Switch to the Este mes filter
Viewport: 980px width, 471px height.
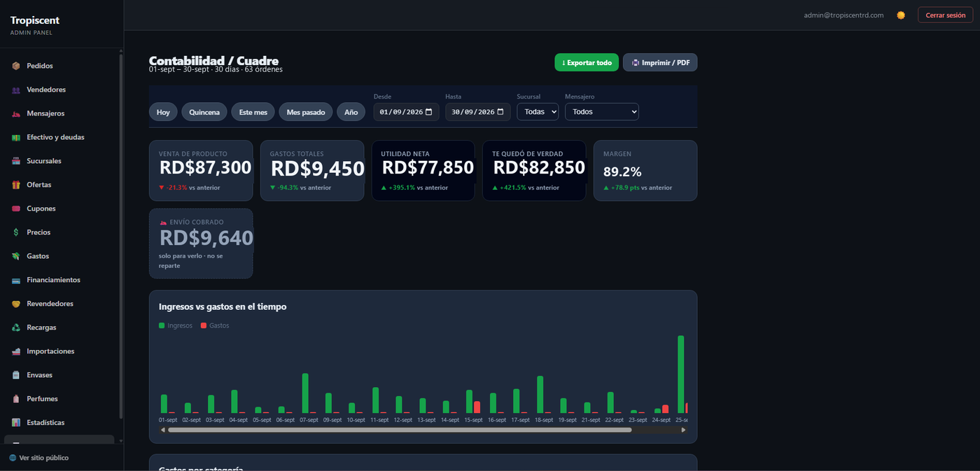253,112
